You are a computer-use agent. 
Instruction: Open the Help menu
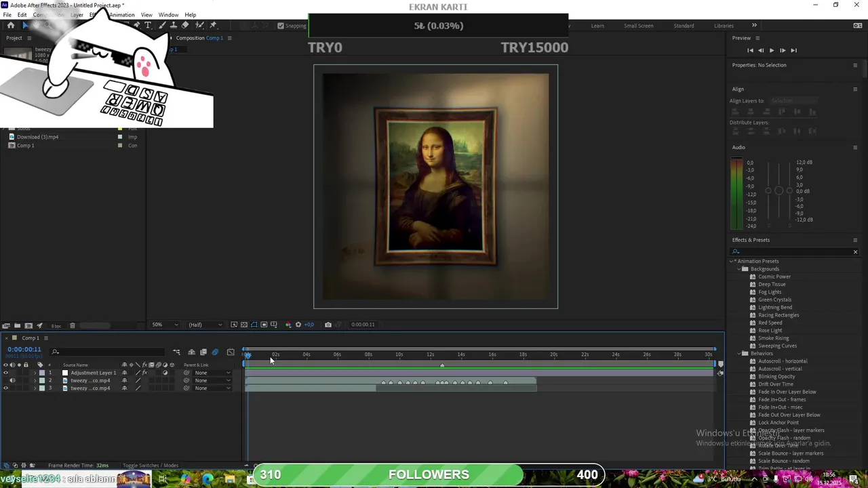click(191, 15)
